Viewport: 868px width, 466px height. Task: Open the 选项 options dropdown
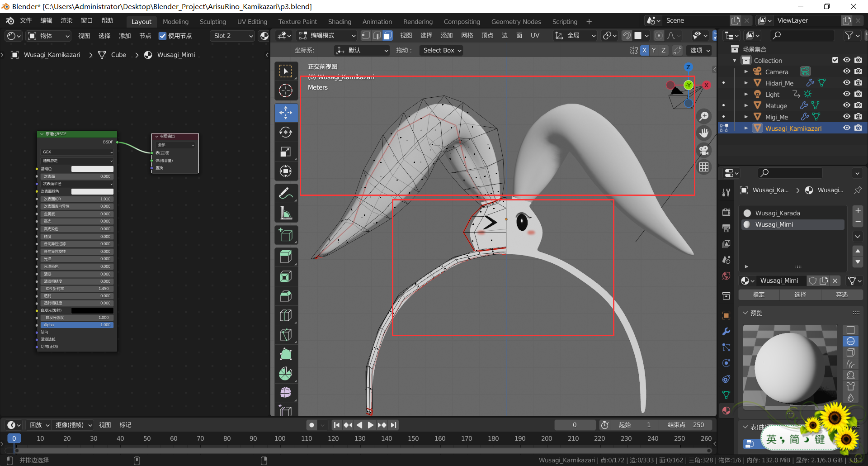[x=700, y=50]
